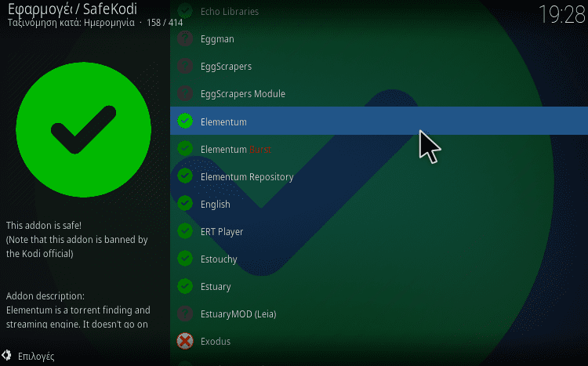The height and width of the screenshot is (366, 588).
Task: Click the red X icon beside Exodus
Action: click(x=185, y=341)
